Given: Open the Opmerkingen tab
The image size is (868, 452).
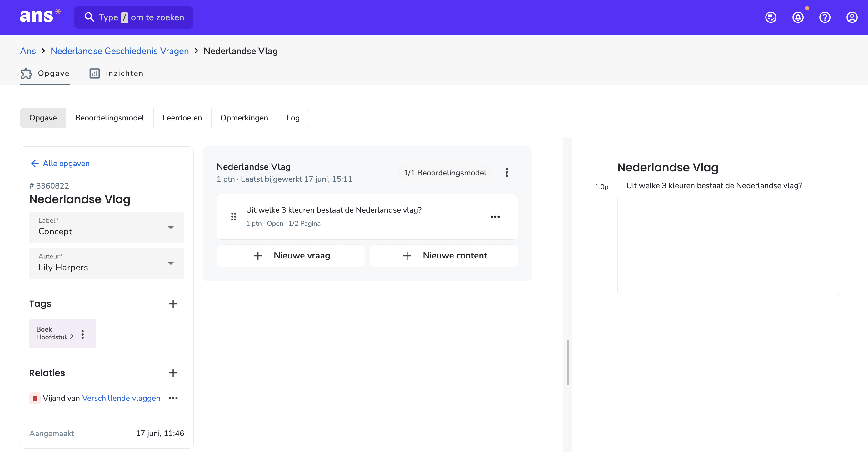Looking at the screenshot, I should click(x=244, y=118).
